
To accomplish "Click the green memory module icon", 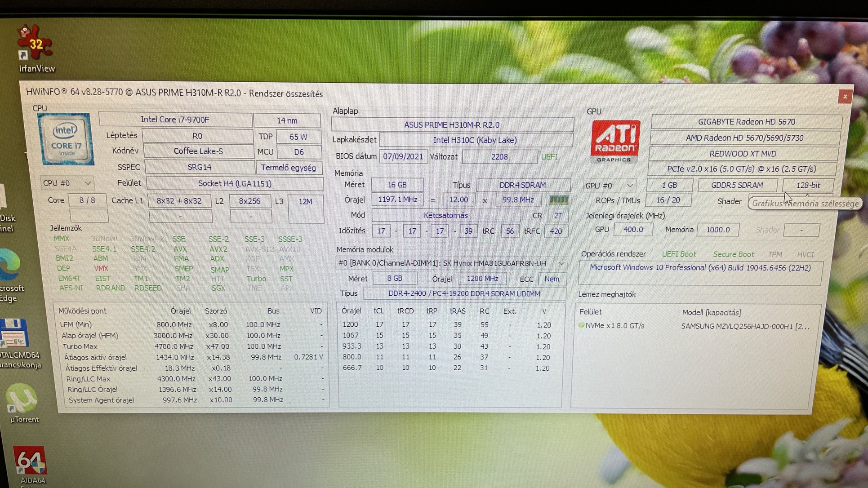I will point(559,200).
